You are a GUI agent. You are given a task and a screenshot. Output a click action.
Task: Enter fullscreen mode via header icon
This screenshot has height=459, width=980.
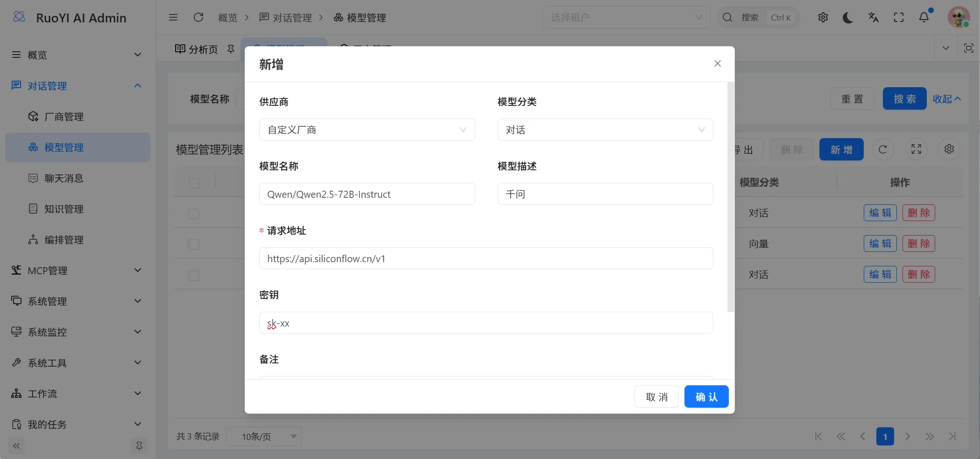coord(898,18)
